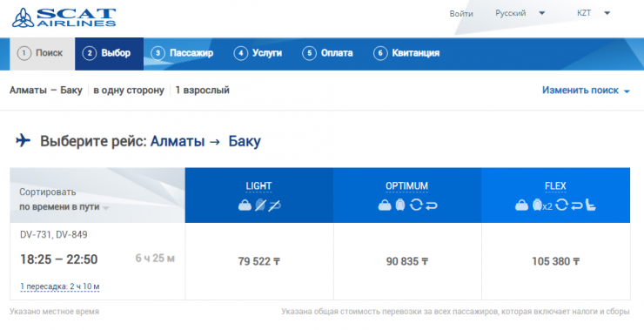Click crossed-out baggage icon under LIGHT
This screenshot has width=644, height=330.
pos(260,205)
